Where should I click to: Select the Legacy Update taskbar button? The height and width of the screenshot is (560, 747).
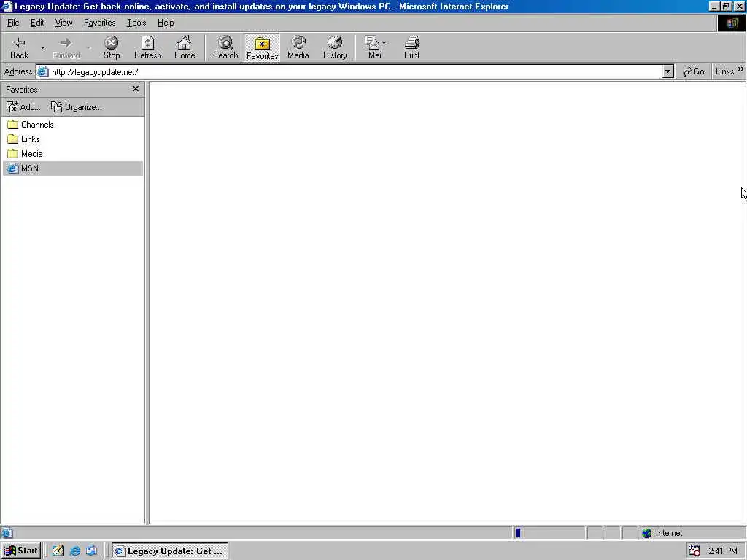(x=169, y=551)
